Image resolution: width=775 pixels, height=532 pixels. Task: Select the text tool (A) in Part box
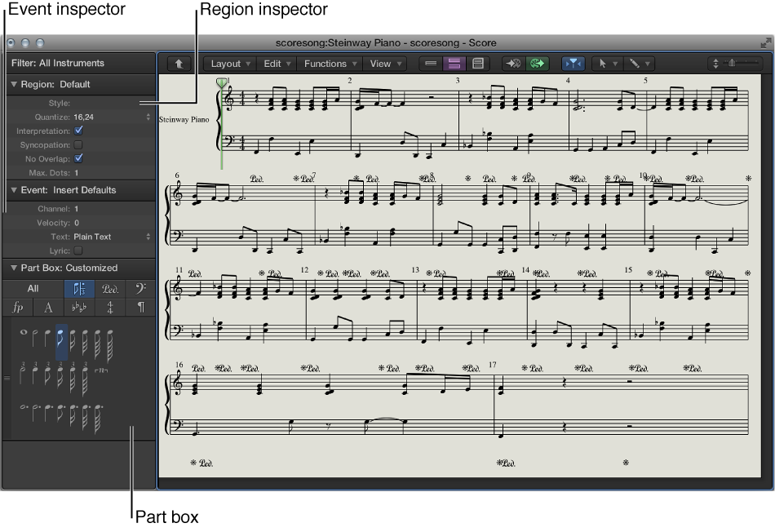pos(49,307)
